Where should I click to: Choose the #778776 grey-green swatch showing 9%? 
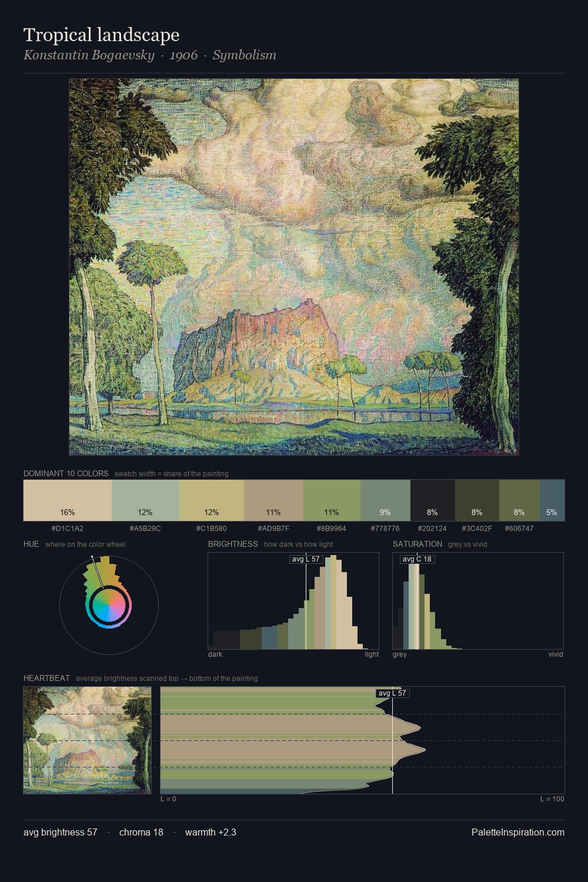pyautogui.click(x=385, y=500)
